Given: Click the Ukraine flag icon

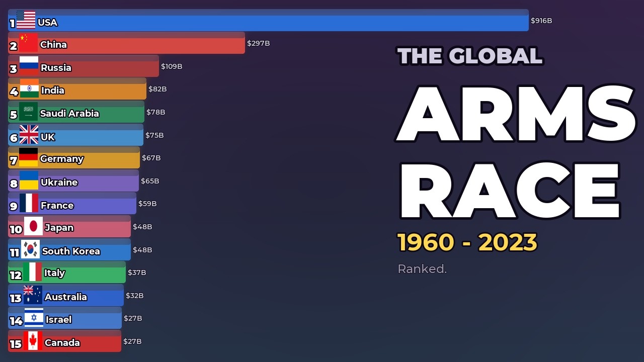Looking at the screenshot, I should pyautogui.click(x=29, y=181).
